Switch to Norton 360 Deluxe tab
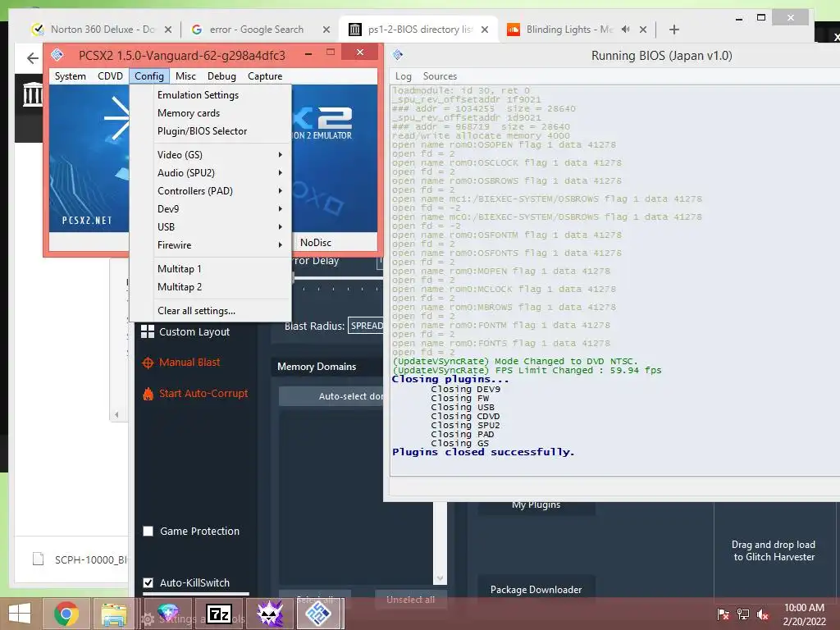This screenshot has width=840, height=630. click(102, 30)
